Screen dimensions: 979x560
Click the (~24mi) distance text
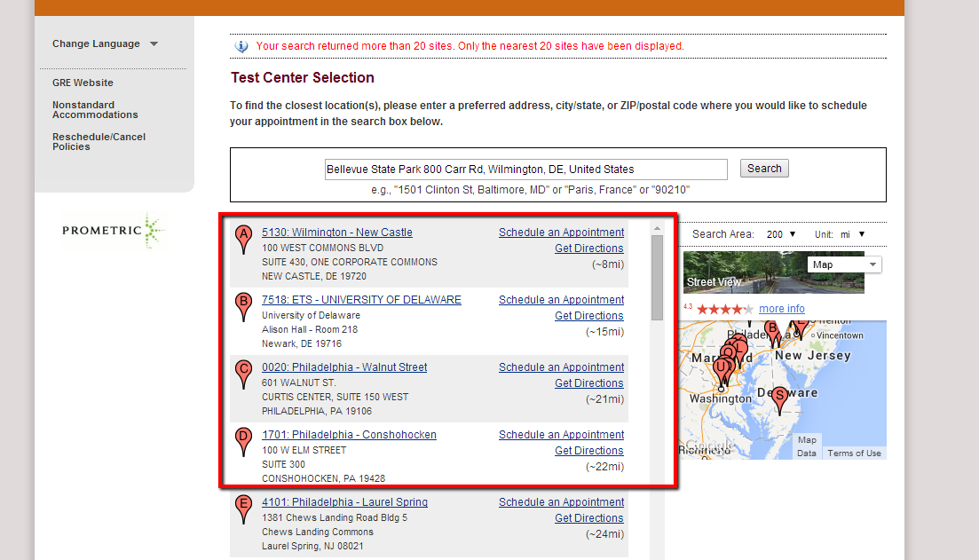pos(604,534)
